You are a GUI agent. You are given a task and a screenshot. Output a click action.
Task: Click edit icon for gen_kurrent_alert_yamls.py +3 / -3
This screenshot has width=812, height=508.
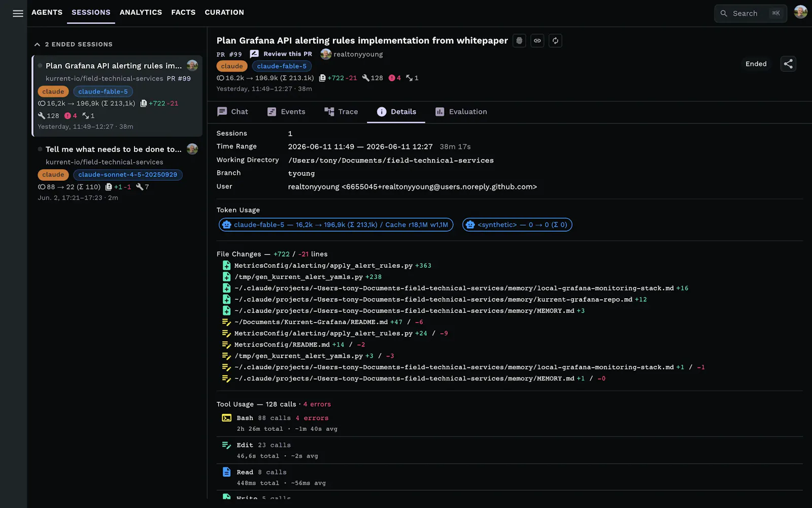(x=226, y=356)
